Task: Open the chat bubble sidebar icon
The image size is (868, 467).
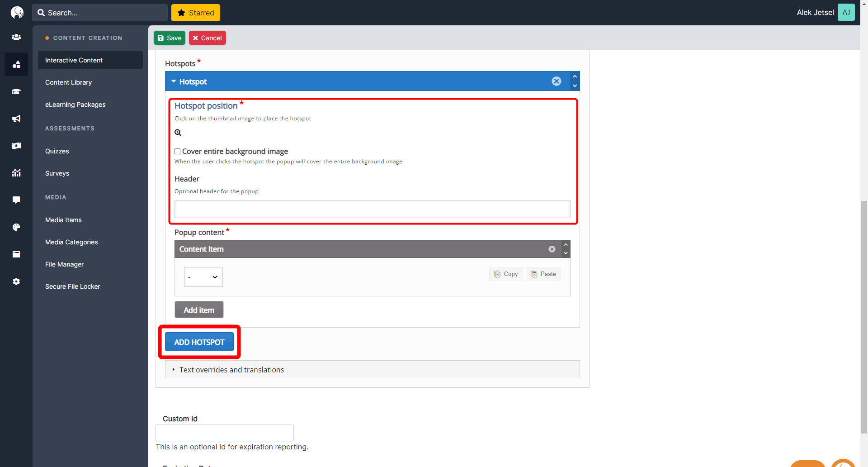Action: coord(16,200)
